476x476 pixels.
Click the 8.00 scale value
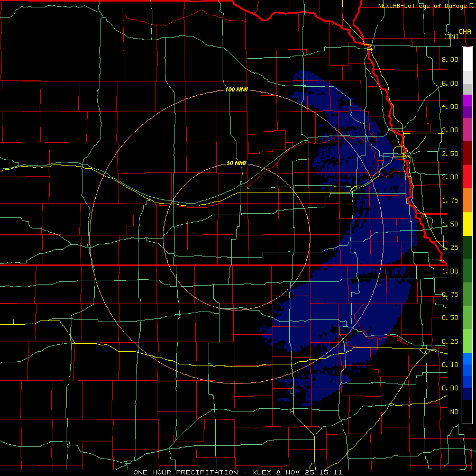pyautogui.click(x=450, y=59)
